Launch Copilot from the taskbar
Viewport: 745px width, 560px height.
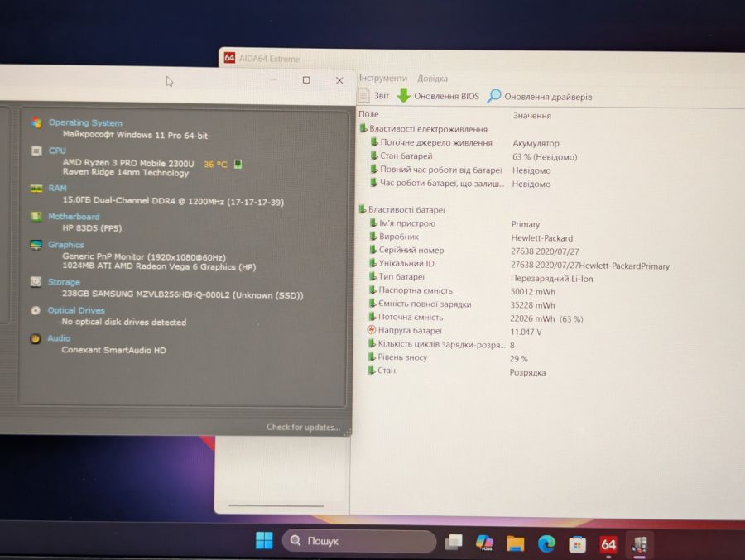[x=484, y=543]
